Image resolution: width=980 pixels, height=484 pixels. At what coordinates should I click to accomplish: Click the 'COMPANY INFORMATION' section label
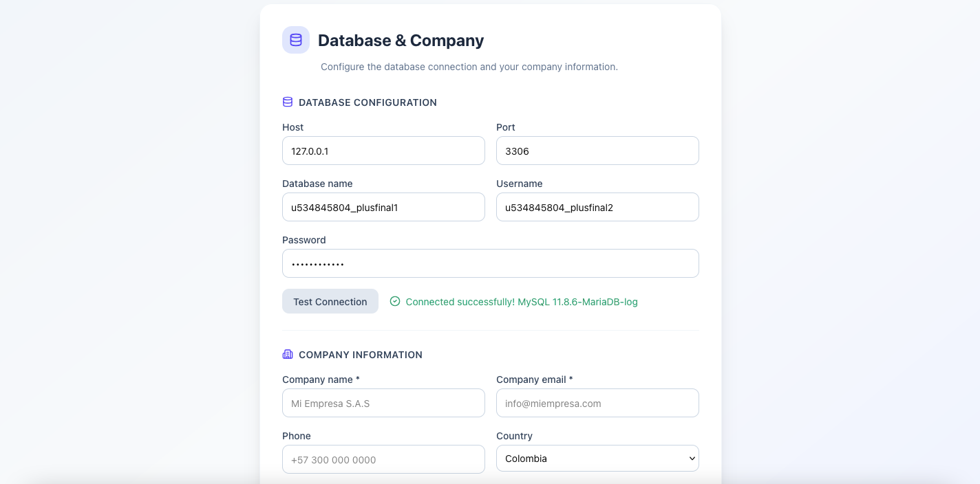click(x=361, y=355)
